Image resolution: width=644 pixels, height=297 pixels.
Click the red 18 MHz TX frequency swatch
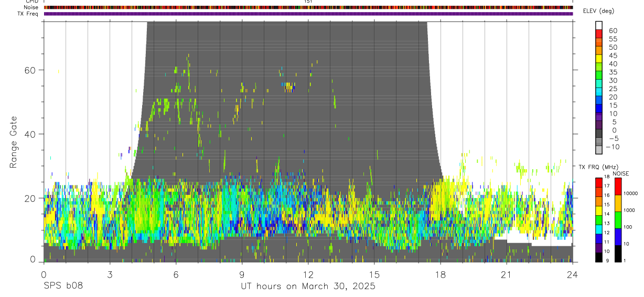(599, 182)
